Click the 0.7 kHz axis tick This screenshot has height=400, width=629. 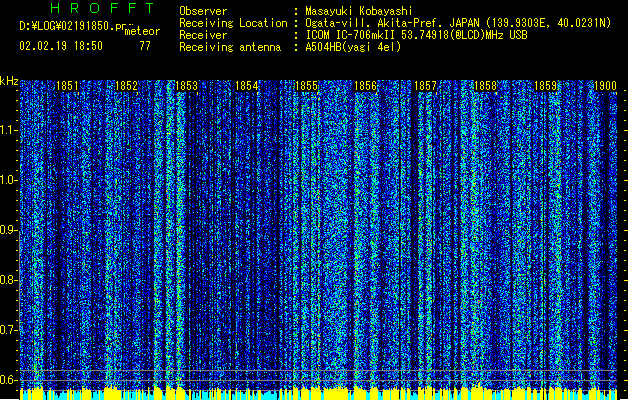pos(8,330)
